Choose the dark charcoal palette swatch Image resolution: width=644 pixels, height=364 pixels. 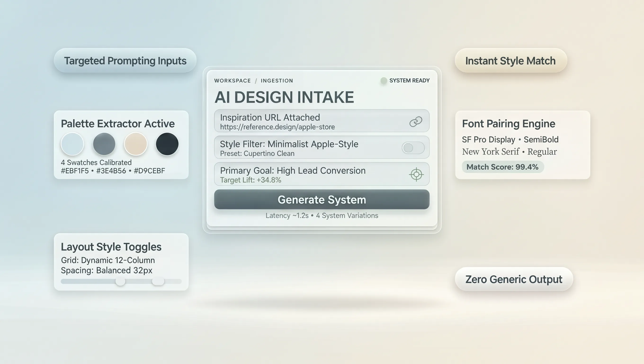tap(167, 144)
